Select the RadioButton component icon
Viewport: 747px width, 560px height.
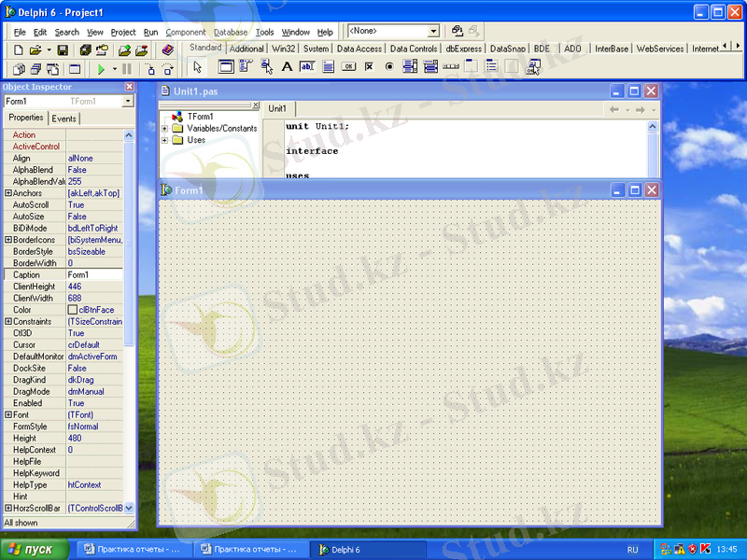pos(389,66)
